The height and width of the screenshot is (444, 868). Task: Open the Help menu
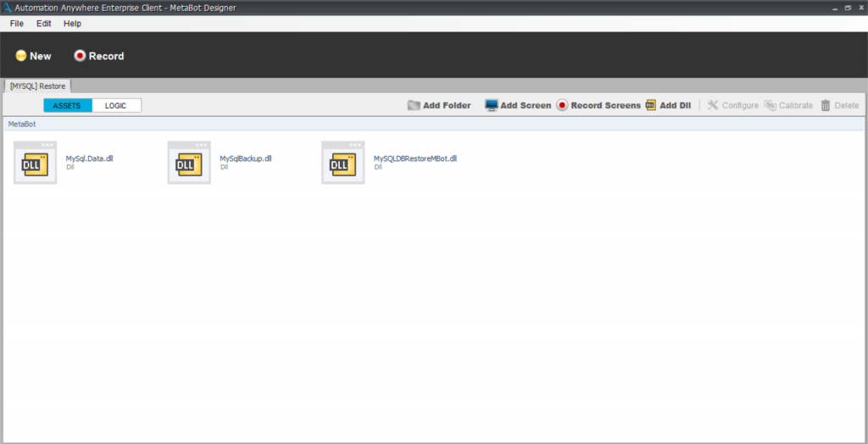coord(73,24)
